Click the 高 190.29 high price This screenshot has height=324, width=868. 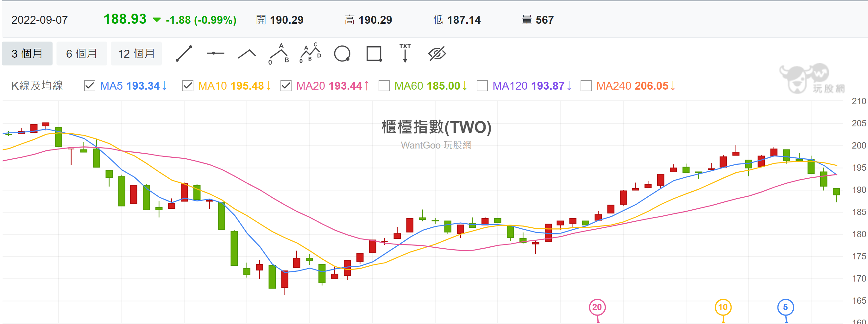tap(368, 20)
